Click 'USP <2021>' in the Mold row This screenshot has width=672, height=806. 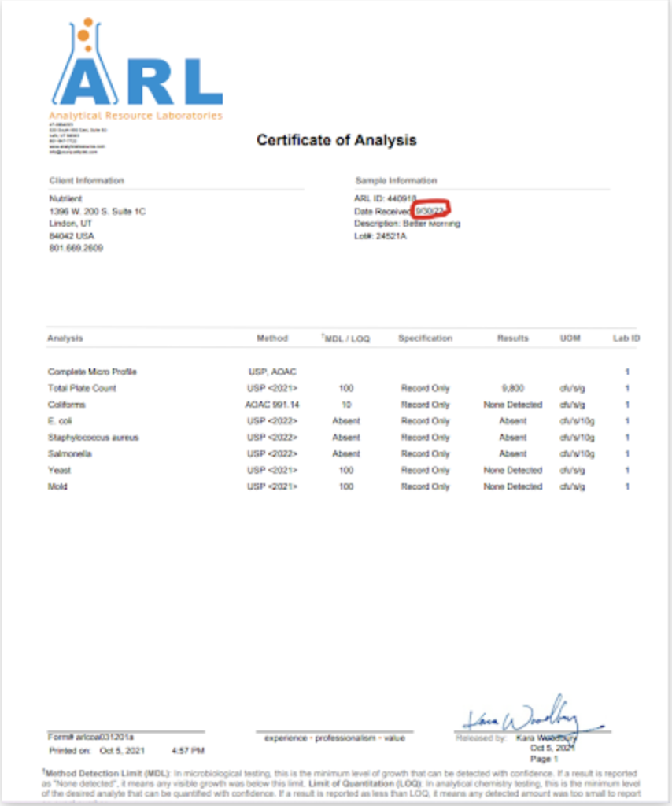[272, 486]
